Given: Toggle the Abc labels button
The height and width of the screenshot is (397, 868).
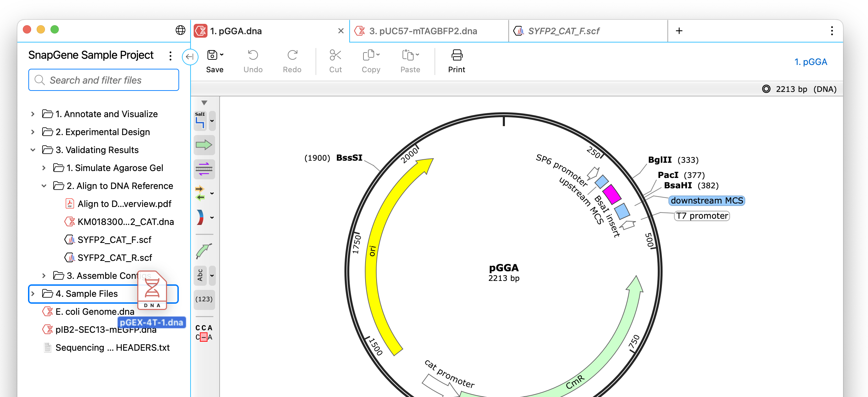Looking at the screenshot, I should click(200, 275).
